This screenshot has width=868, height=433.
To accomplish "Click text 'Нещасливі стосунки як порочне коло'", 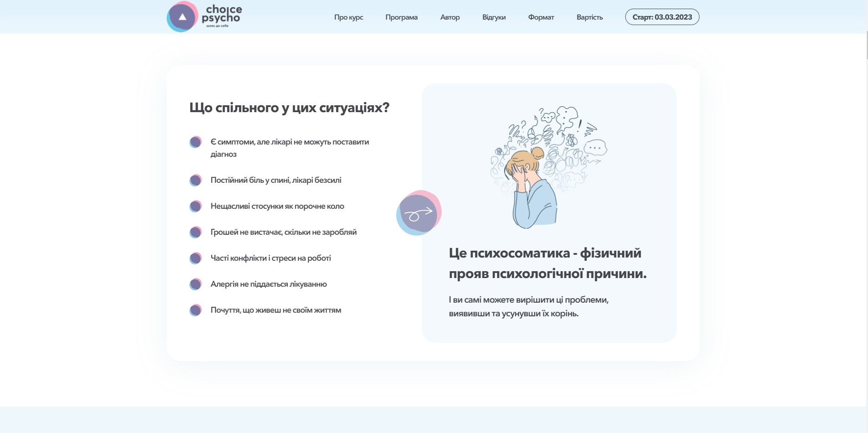I will point(277,206).
